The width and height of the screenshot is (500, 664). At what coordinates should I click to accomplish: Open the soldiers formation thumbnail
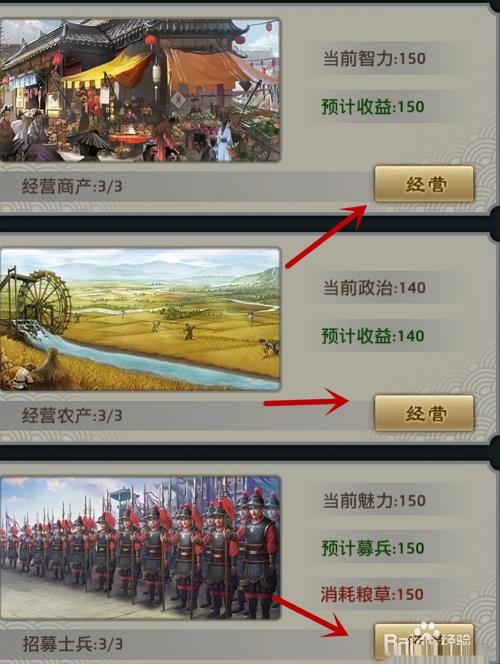(x=140, y=548)
